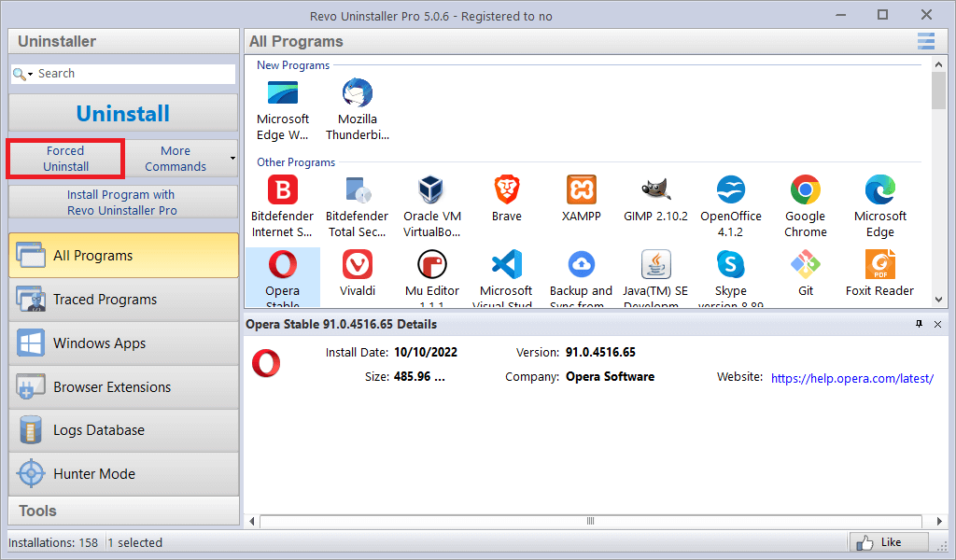
Task: Open the Opera help website link
Action: pos(851,378)
